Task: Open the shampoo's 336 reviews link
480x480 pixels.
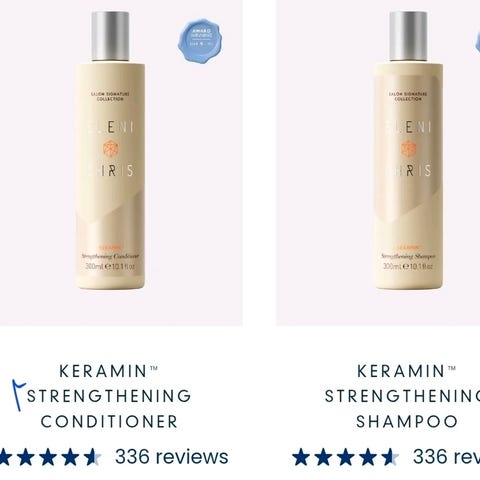Action: click(446, 457)
